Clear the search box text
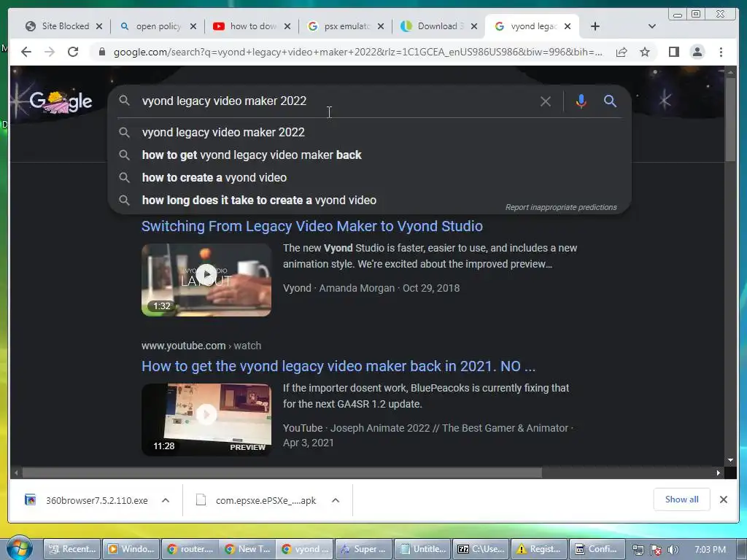 pyautogui.click(x=546, y=101)
